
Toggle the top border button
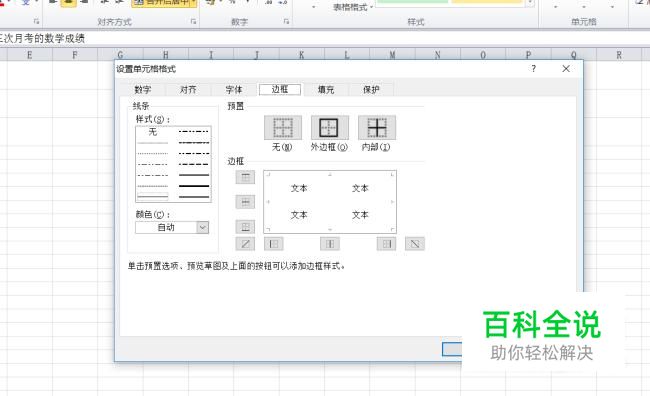click(245, 177)
